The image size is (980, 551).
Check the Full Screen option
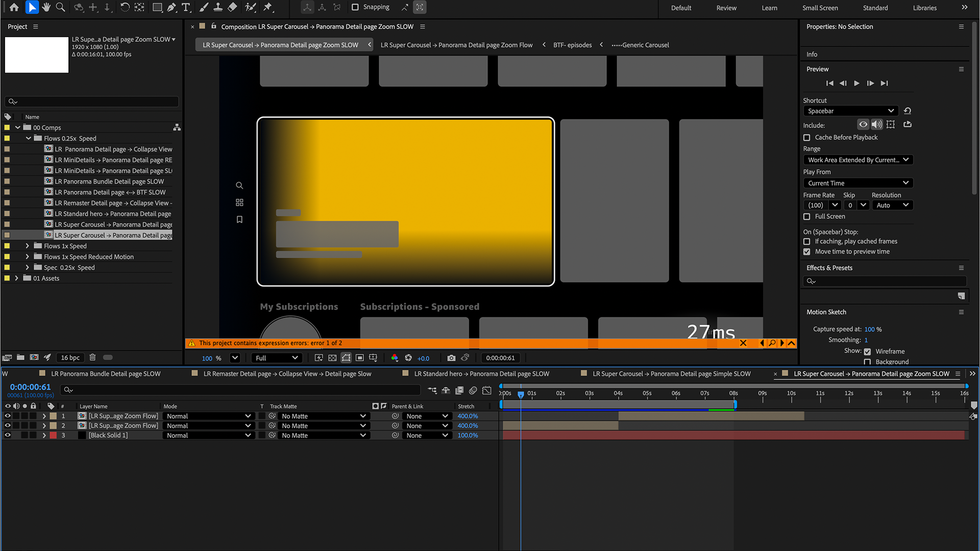point(807,217)
